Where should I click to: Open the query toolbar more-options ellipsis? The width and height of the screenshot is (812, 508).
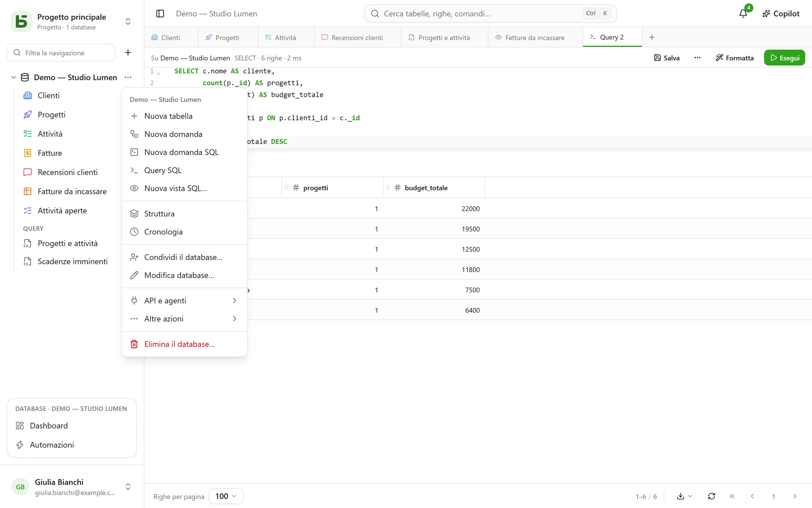697,58
